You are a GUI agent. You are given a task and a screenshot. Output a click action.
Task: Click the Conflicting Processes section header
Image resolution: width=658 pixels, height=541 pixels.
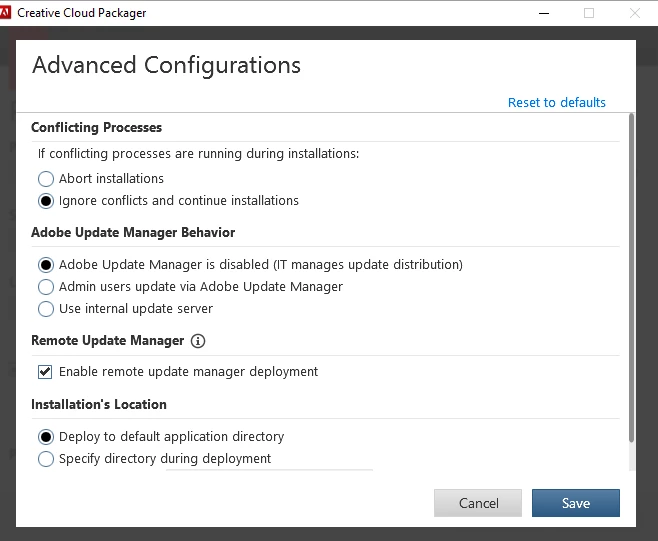point(96,127)
